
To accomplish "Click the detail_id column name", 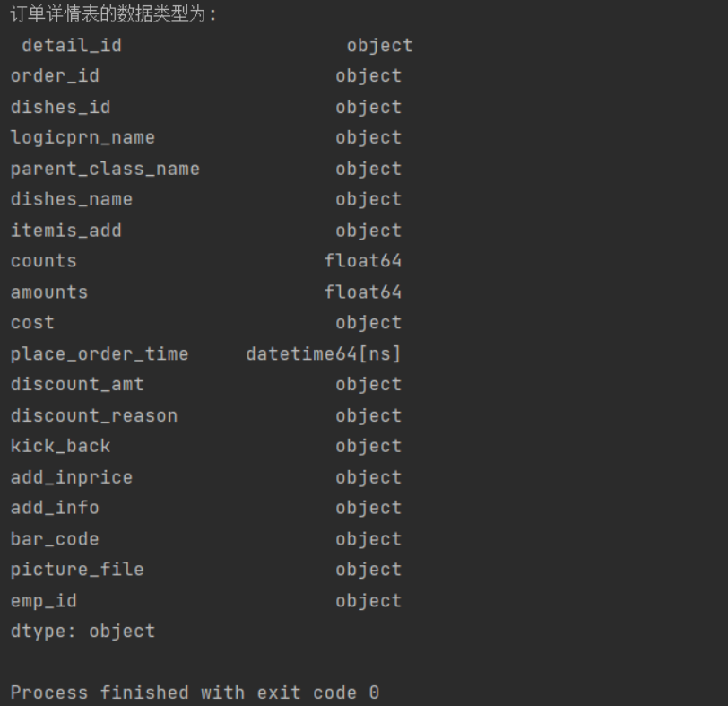I will click(72, 46).
